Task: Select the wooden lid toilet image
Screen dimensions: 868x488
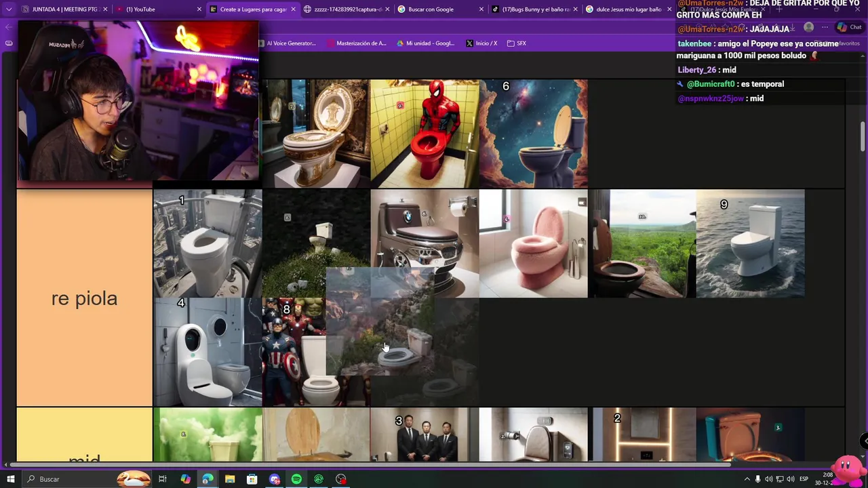Action: tap(316, 434)
